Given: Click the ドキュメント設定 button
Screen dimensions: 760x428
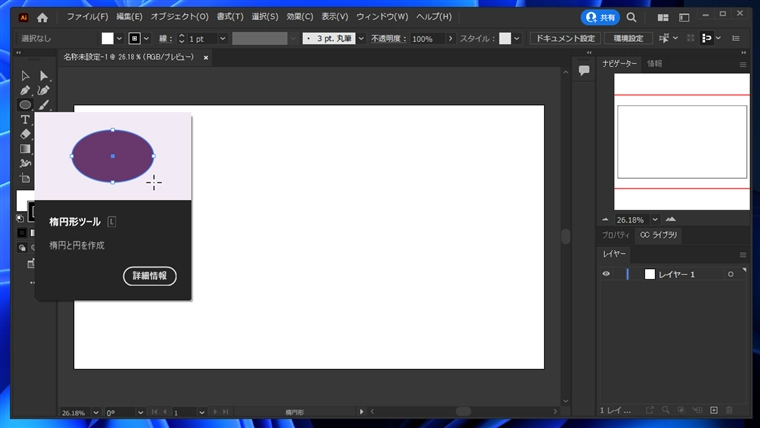Looking at the screenshot, I should pos(565,38).
